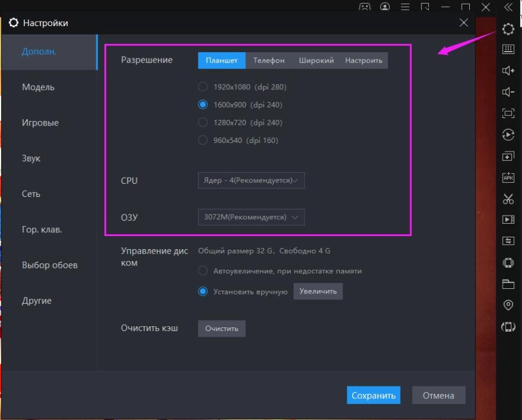
Task: Select the 1920x1080 resolution option
Action: (203, 87)
